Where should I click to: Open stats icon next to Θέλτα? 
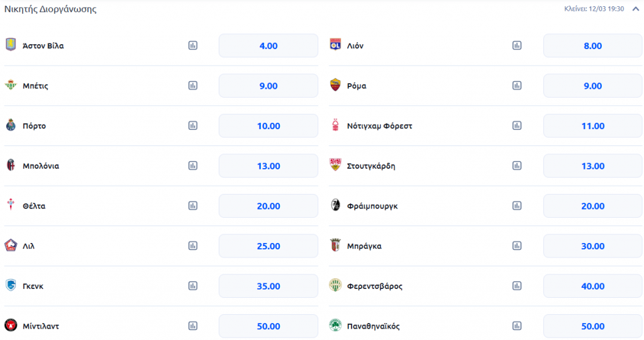click(x=193, y=205)
